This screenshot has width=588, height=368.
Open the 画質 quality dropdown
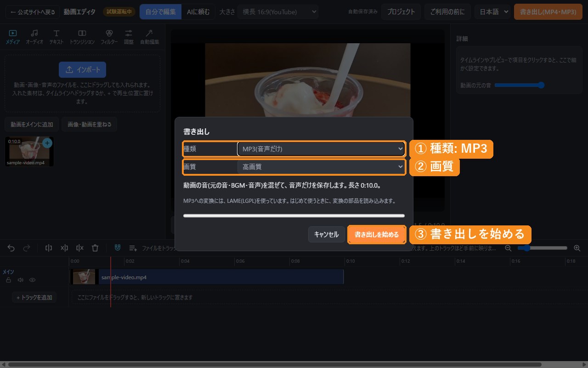(321, 167)
